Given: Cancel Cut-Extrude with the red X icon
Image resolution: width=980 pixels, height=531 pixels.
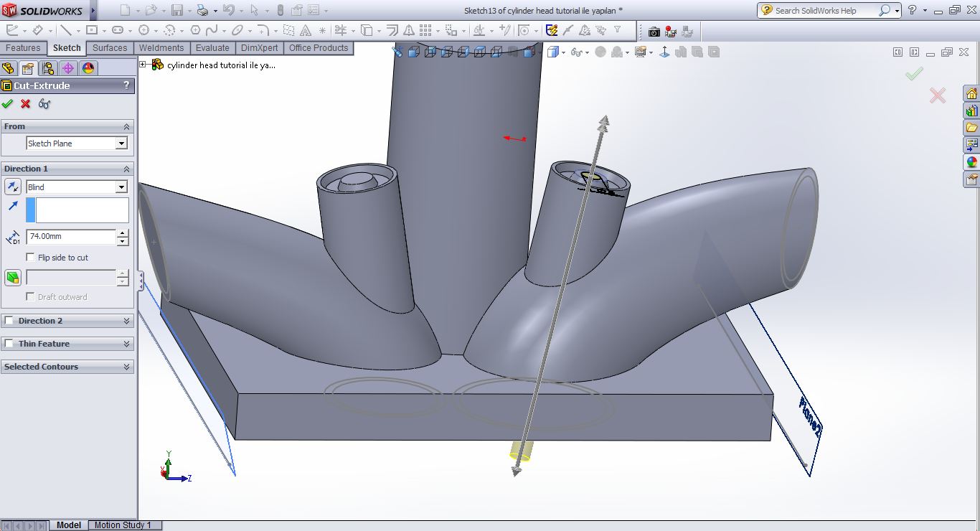Looking at the screenshot, I should [26, 104].
